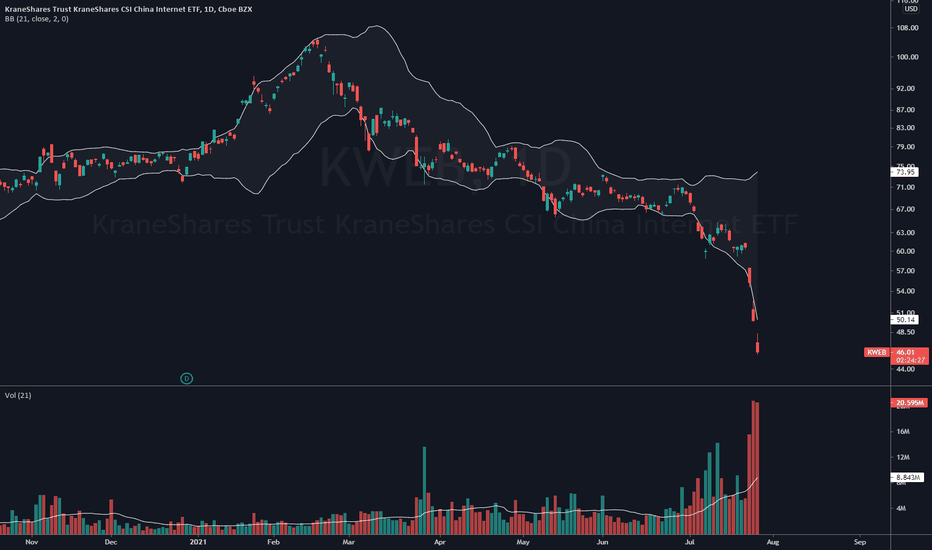The image size is (932, 550).
Task: Click the 67.00 price axis label
Action: 906,209
